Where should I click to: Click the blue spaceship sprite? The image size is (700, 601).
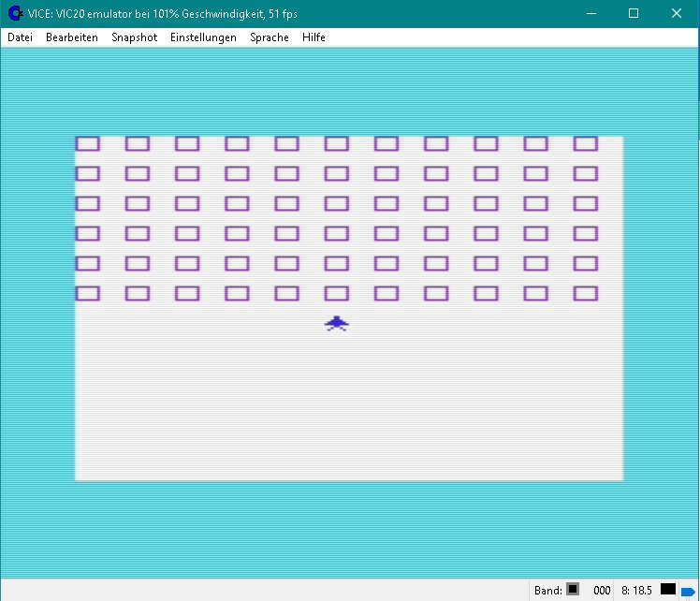click(x=337, y=323)
